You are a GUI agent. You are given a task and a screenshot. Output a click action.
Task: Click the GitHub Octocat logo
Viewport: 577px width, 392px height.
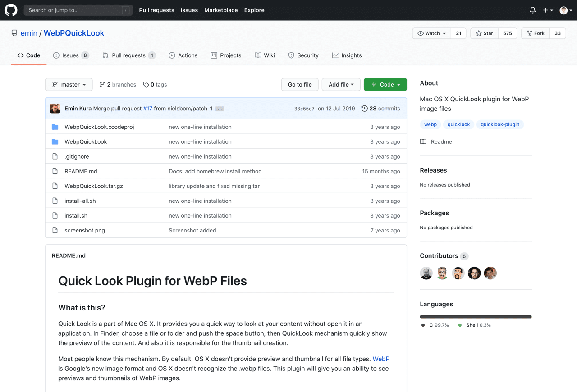[11, 10]
